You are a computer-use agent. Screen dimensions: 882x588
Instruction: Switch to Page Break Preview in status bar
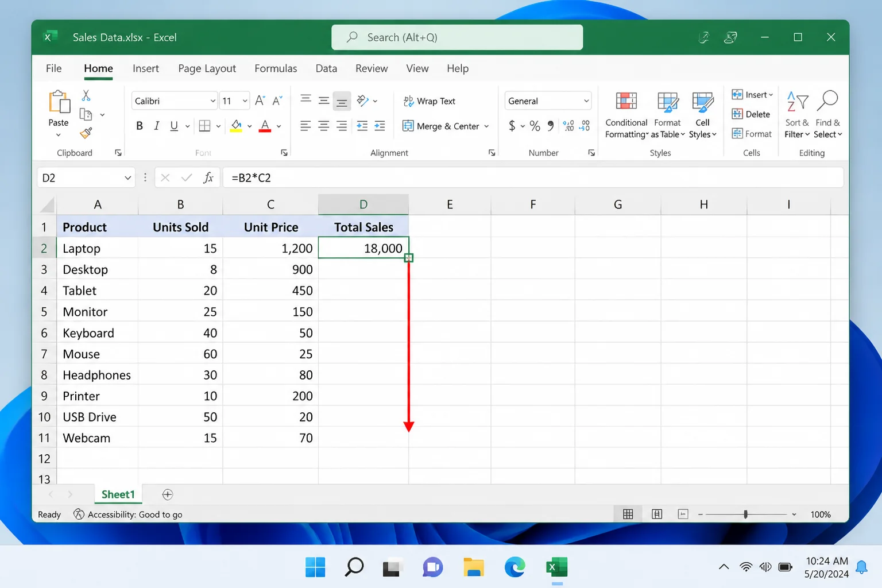pyautogui.click(x=683, y=514)
